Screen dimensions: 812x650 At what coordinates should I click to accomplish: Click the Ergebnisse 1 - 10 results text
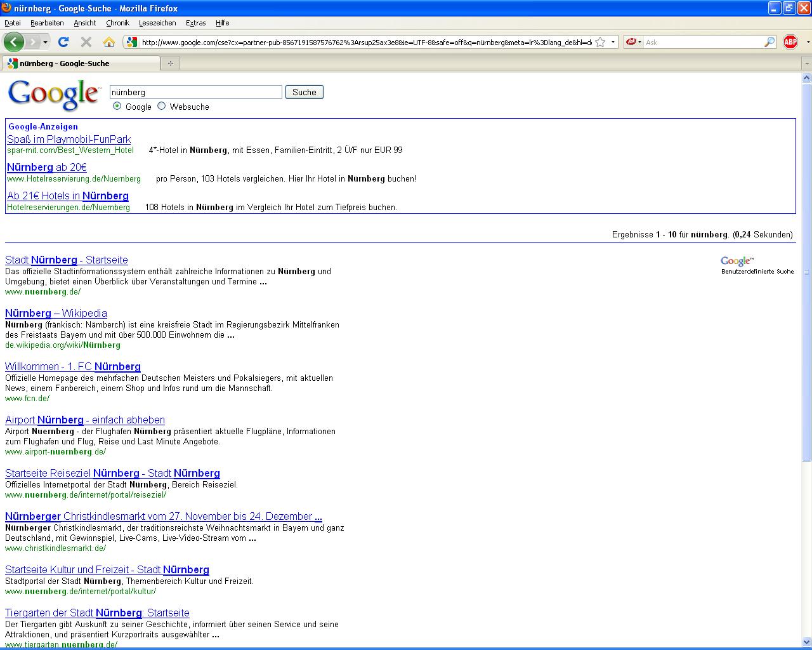tap(702, 234)
